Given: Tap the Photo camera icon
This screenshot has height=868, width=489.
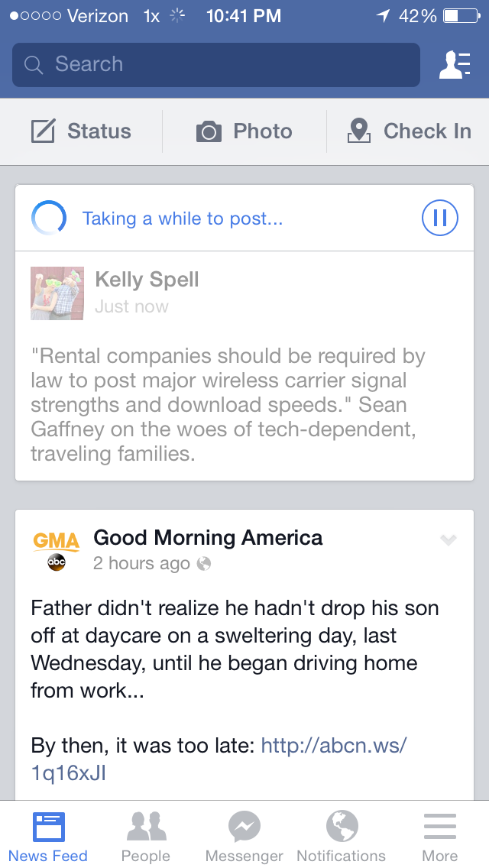Looking at the screenshot, I should coord(209,132).
